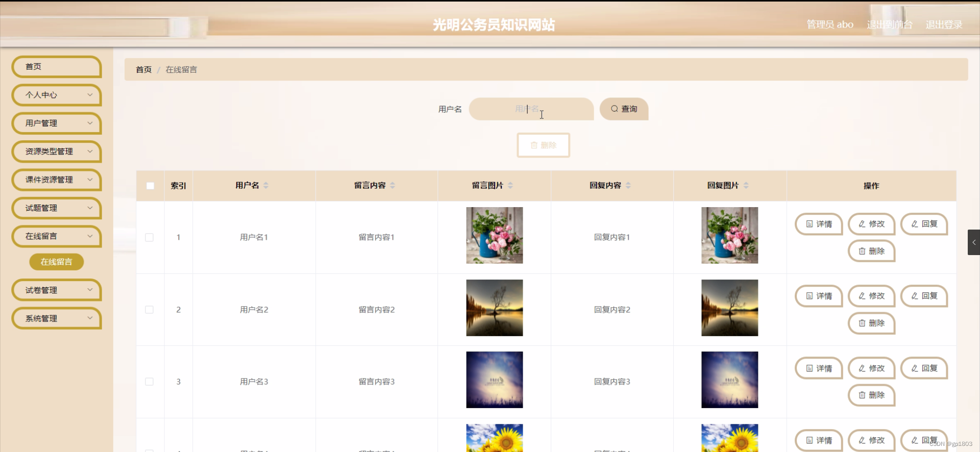Open 详情 for row 用户名1
Image resolution: width=980 pixels, height=452 pixels.
point(819,224)
